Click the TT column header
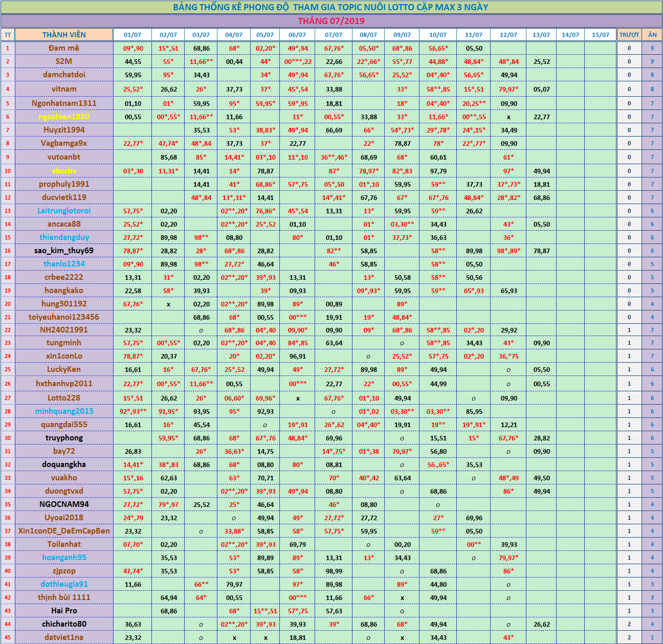The height and width of the screenshot is (644, 663). point(8,35)
